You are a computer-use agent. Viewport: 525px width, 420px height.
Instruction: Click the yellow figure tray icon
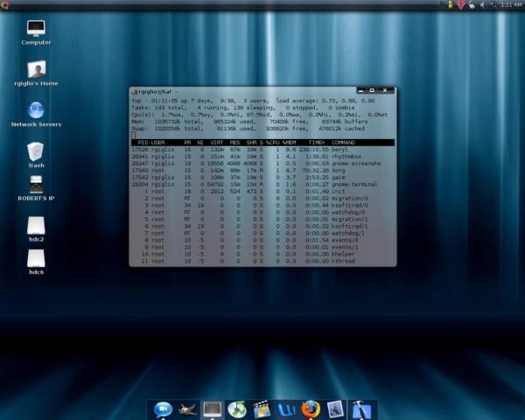[x=451, y=4]
